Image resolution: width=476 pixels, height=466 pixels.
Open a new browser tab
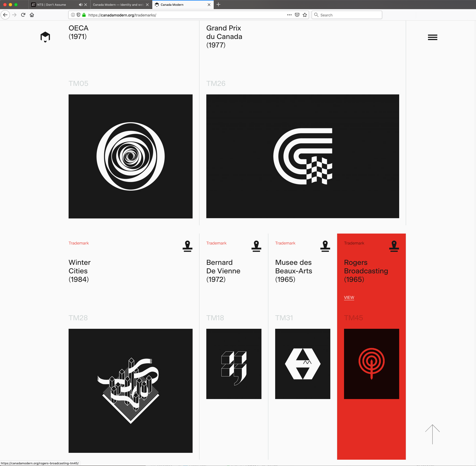(218, 5)
